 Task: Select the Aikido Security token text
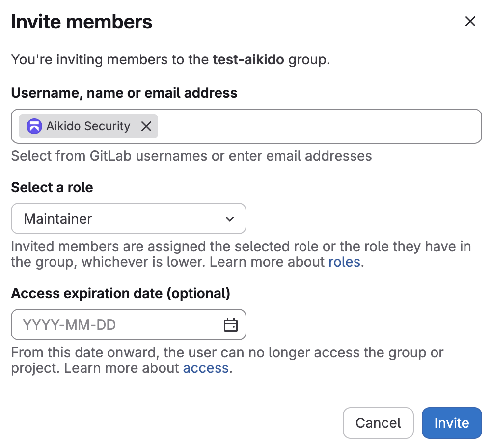[x=88, y=126]
